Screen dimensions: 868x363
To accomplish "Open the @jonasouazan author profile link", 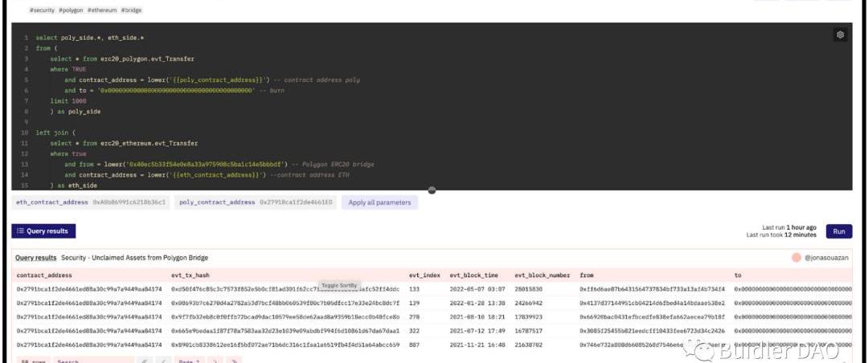I will point(827,258).
